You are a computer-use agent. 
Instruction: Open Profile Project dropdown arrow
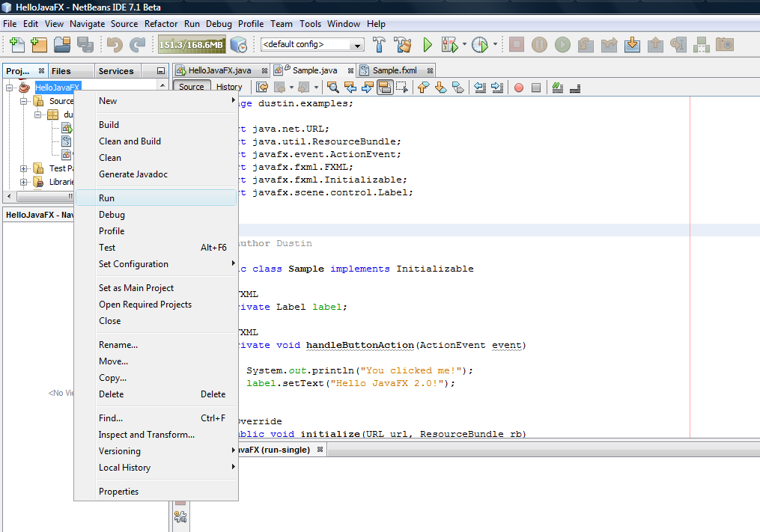click(x=495, y=45)
